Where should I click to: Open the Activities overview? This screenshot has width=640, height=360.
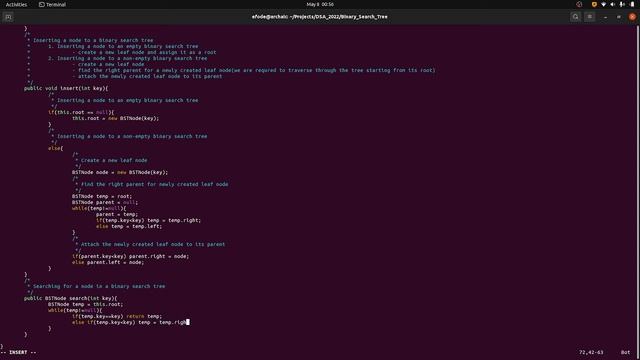click(x=16, y=4)
